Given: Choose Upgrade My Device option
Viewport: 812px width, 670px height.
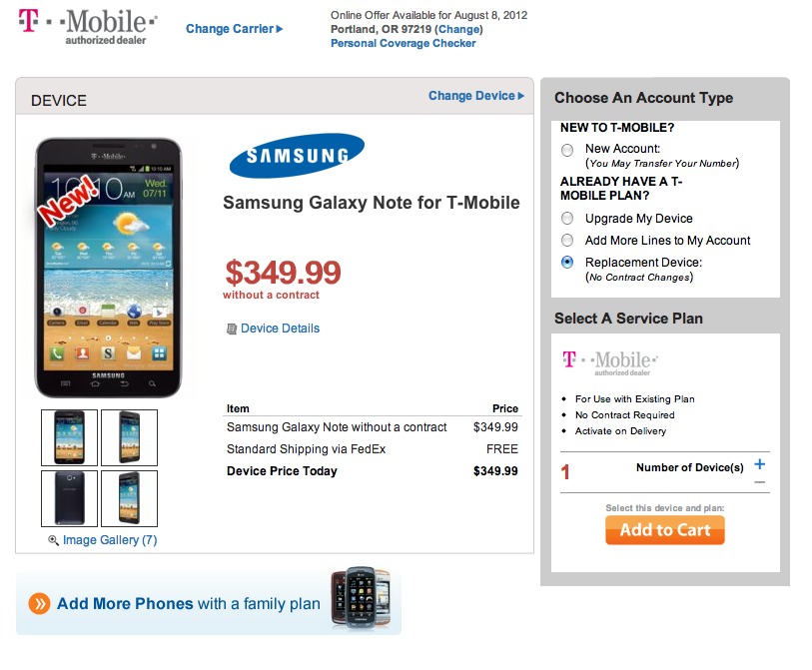Looking at the screenshot, I should (x=567, y=219).
